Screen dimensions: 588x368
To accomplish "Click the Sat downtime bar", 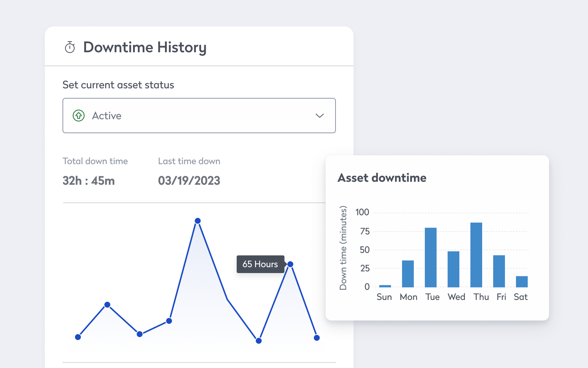I will [x=522, y=282].
